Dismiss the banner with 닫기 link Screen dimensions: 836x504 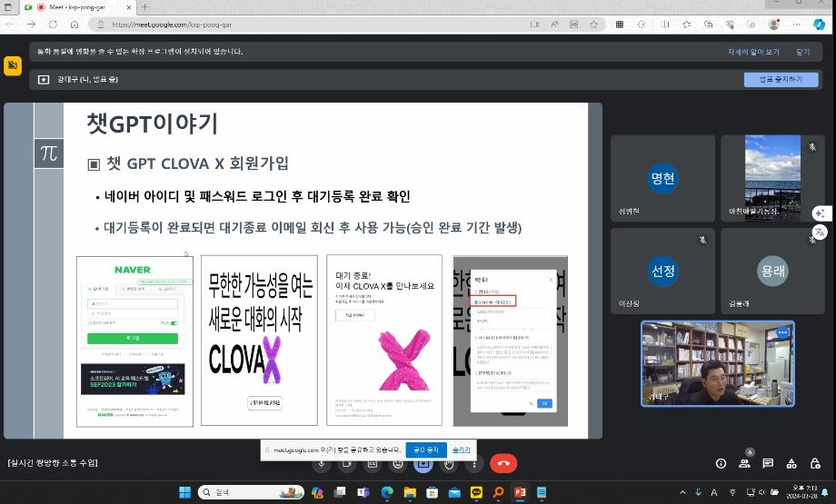803,52
